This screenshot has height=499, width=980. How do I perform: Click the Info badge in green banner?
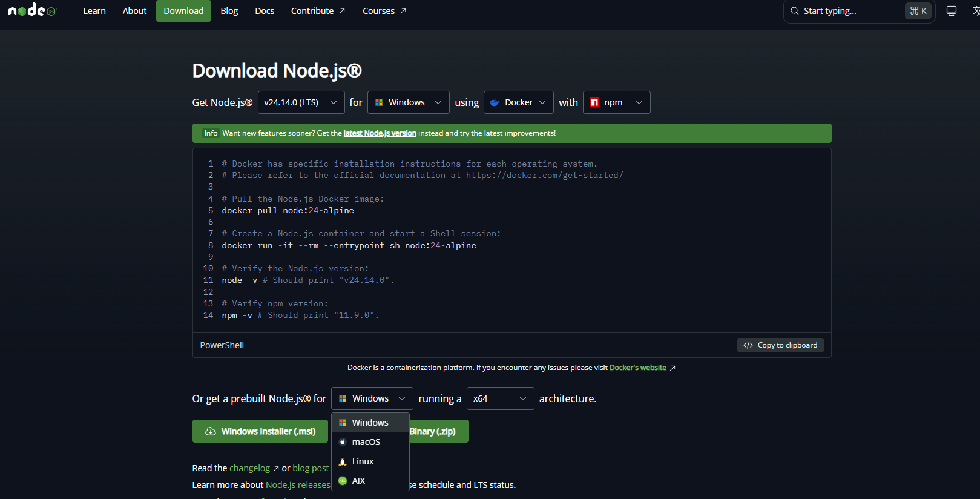coord(211,133)
